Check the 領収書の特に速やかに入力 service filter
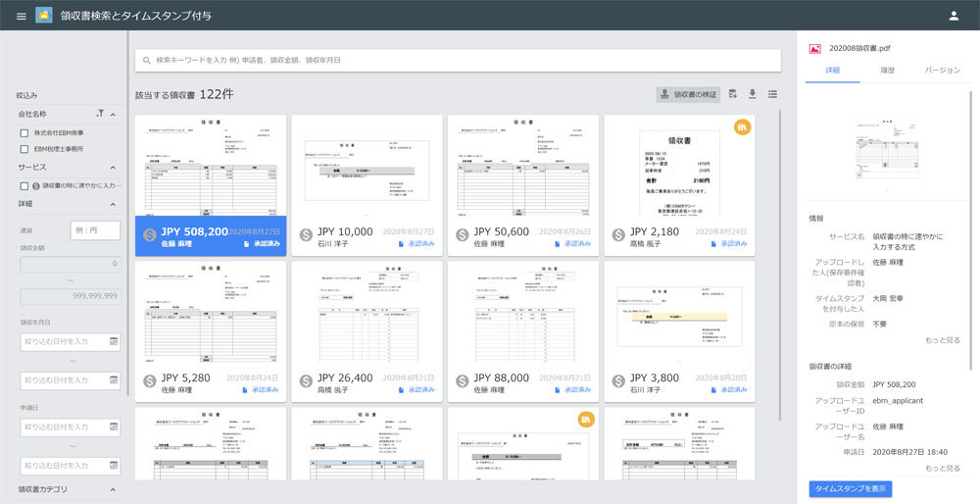The width and height of the screenshot is (980, 504). [24, 185]
